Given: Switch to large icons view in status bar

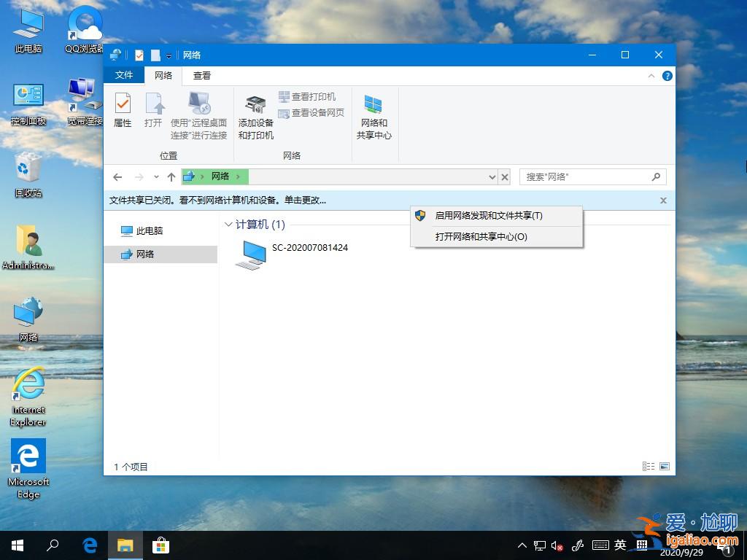Looking at the screenshot, I should pyautogui.click(x=664, y=466).
